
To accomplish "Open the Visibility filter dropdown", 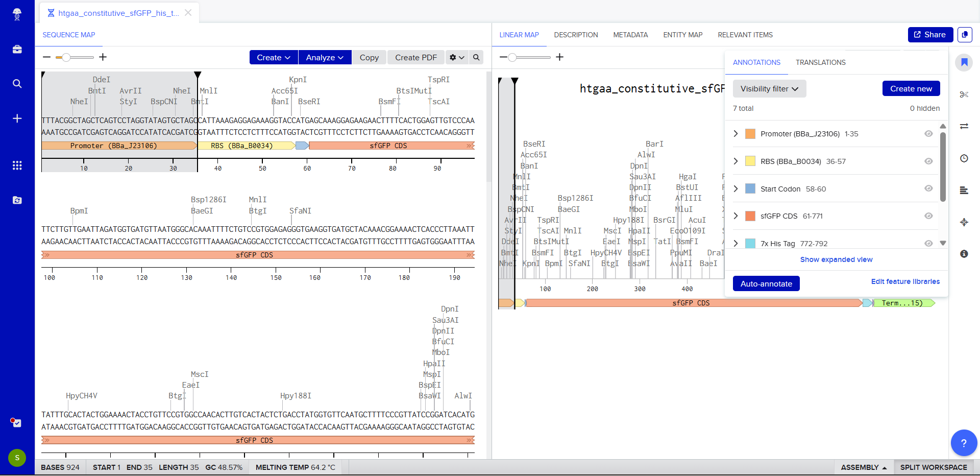I will click(x=769, y=89).
